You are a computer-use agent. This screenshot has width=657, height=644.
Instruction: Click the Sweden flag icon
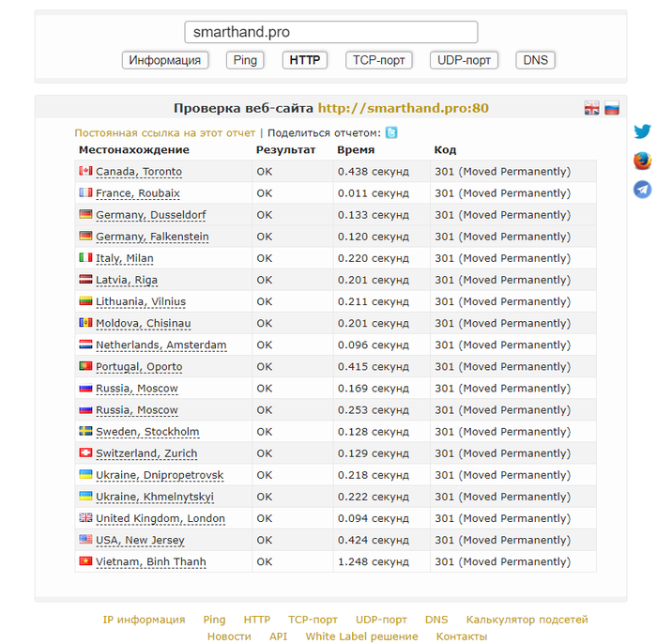[x=85, y=431]
